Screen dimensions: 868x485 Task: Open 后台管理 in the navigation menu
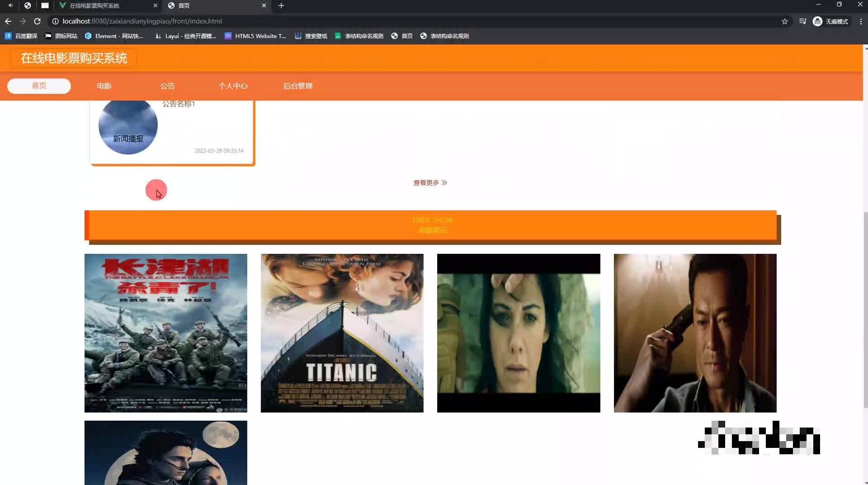[297, 86]
